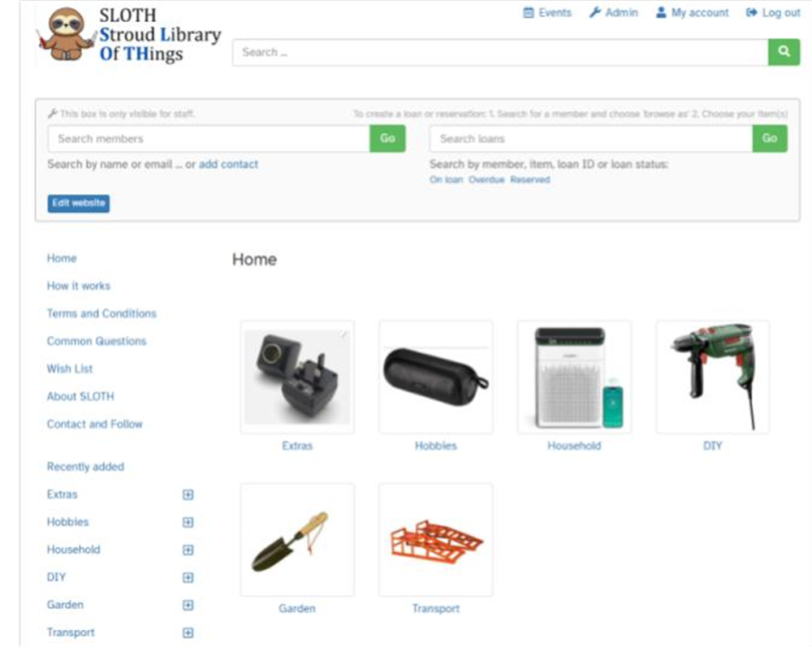Open My account via the person icon
Image resolution: width=812 pixels, height=647 pixels.
coord(661,12)
